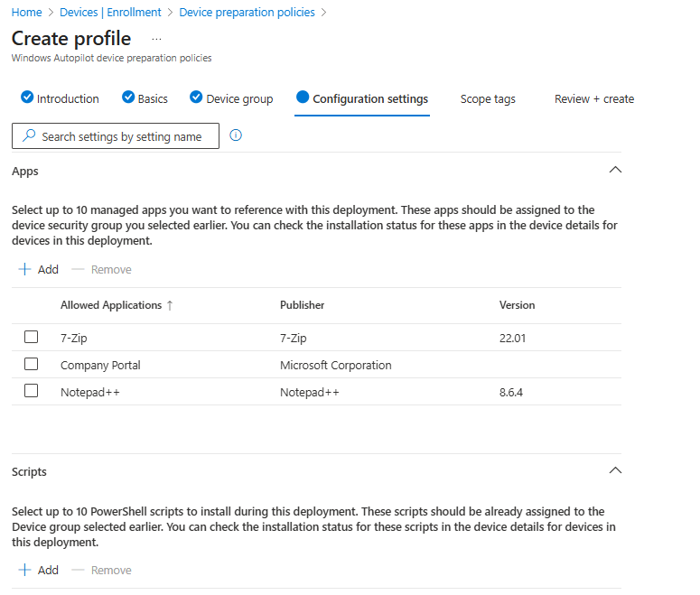The image size is (700, 595).
Task: Collapse the Scripts section chevron
Action: tap(615, 470)
